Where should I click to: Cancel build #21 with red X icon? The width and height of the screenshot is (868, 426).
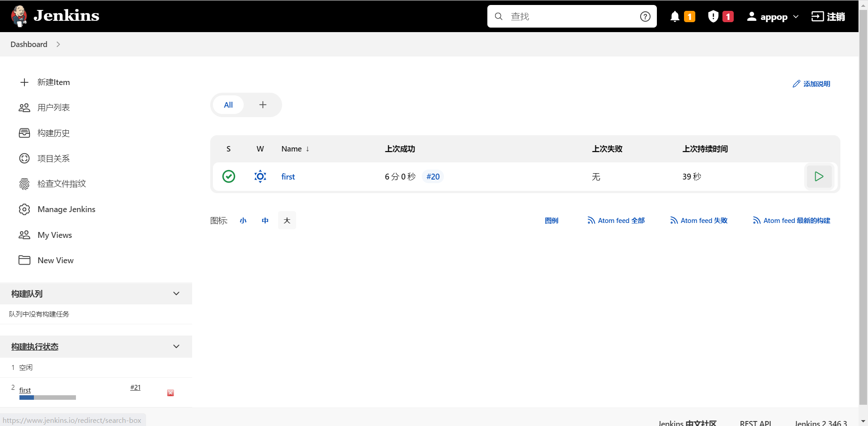[x=170, y=393]
